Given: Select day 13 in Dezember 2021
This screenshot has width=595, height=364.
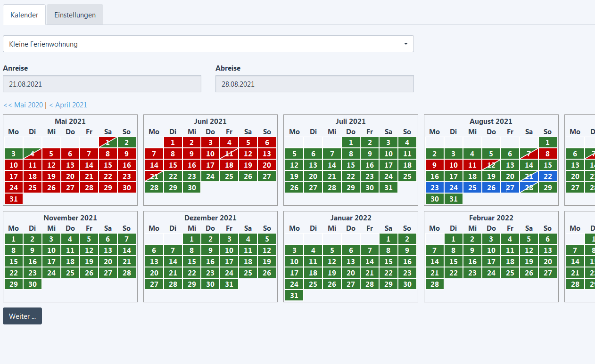Looking at the screenshot, I should click(x=154, y=261).
